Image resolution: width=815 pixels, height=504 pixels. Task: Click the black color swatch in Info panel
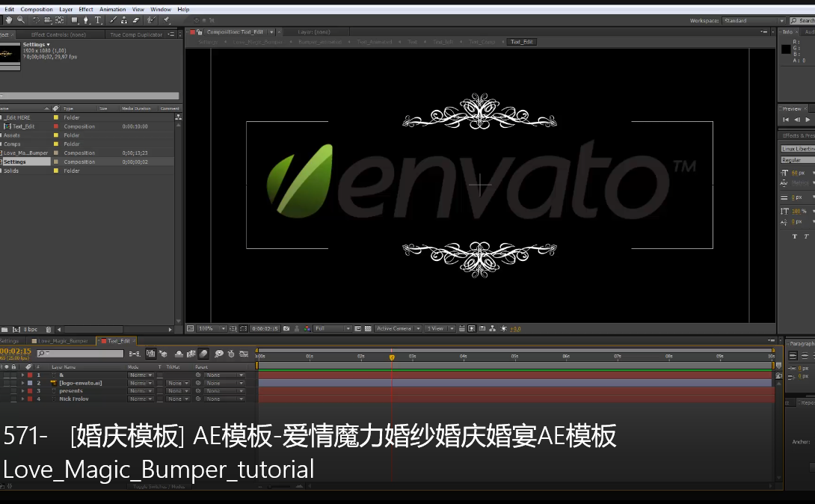786,49
